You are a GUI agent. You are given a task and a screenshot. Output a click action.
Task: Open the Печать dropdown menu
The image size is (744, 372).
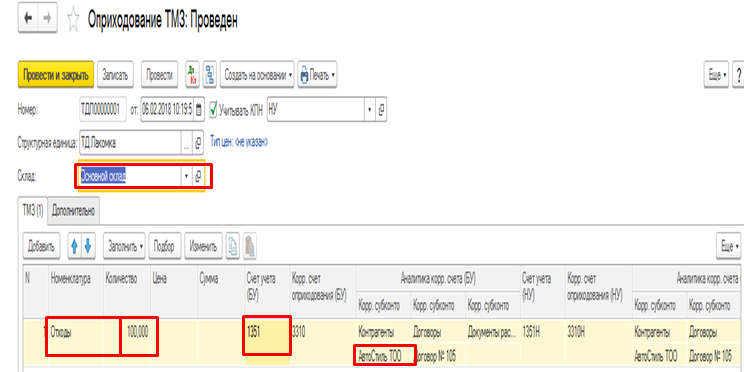pos(317,75)
